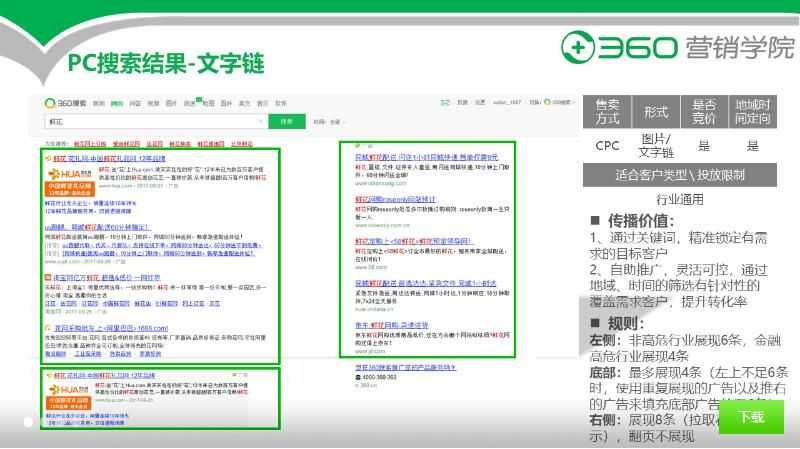Open the 时间 全部 filter dropdown

[x=329, y=122]
